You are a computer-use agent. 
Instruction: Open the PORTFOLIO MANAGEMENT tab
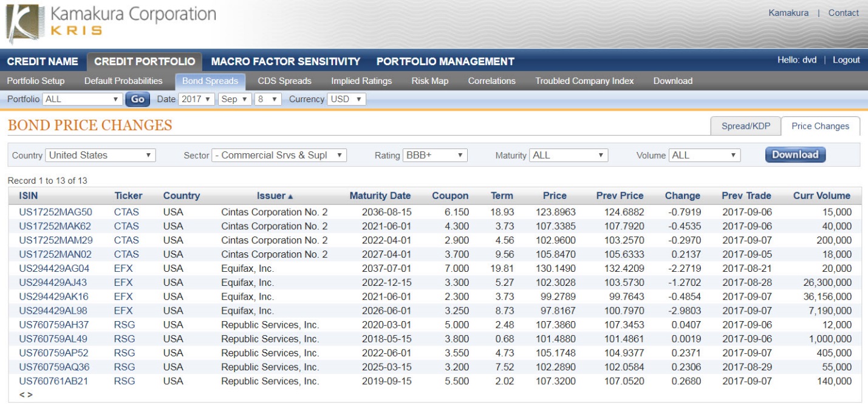pos(445,61)
